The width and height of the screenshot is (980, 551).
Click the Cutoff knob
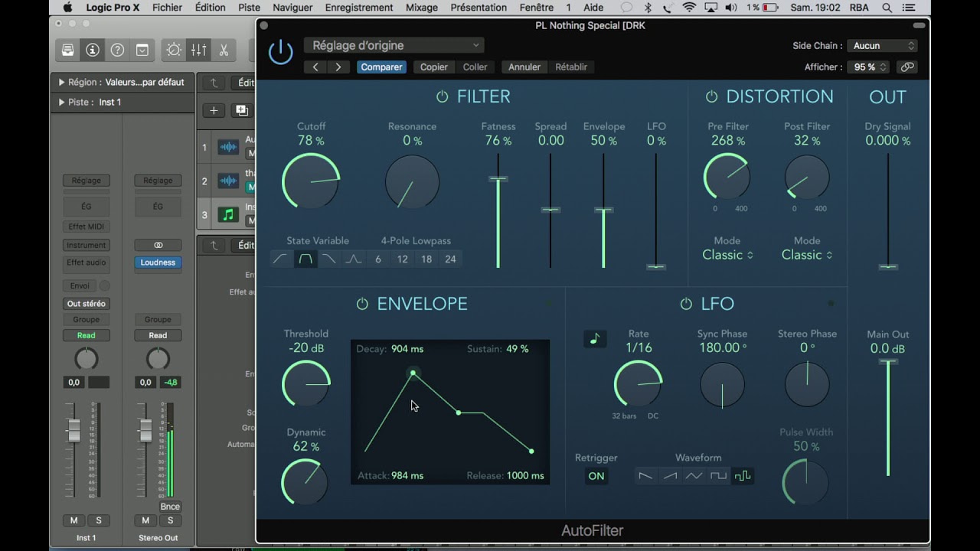tap(311, 181)
